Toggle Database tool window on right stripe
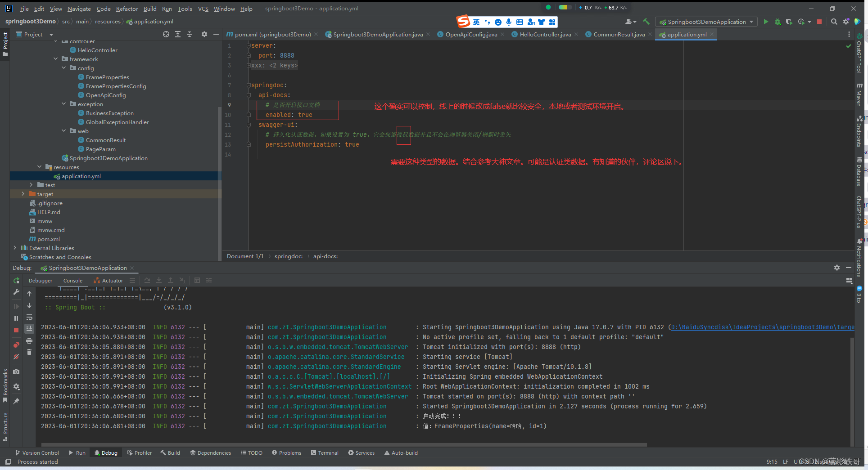This screenshot has width=868, height=470. pyautogui.click(x=859, y=172)
